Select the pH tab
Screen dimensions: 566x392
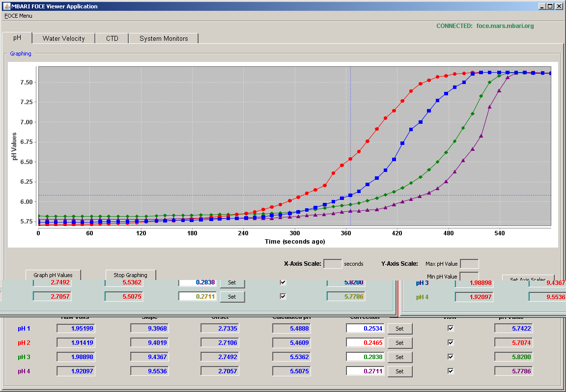point(17,38)
